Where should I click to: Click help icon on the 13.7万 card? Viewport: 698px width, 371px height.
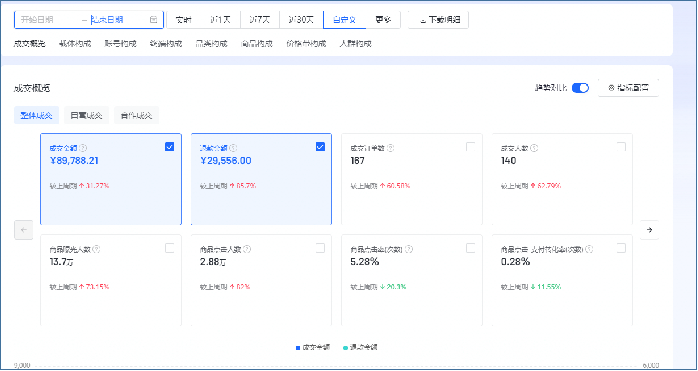point(97,249)
